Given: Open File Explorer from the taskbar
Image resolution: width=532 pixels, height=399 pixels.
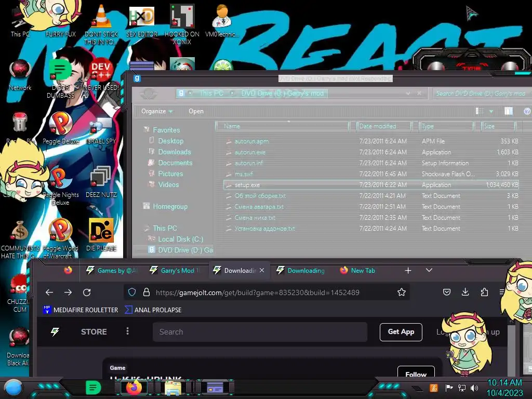Looking at the screenshot, I should click(x=173, y=388).
